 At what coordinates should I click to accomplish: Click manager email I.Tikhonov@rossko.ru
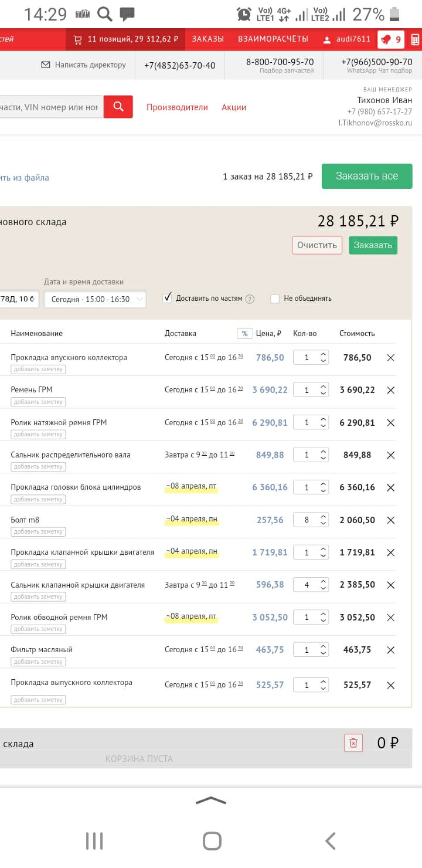click(x=375, y=123)
